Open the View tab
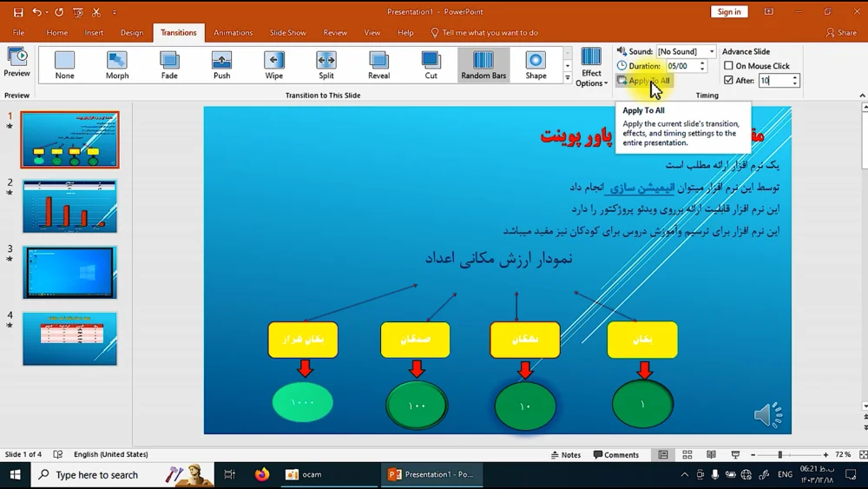The image size is (868, 489). [372, 33]
